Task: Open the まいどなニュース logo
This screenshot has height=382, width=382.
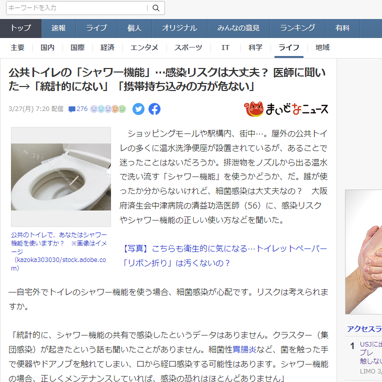Action: (x=286, y=109)
